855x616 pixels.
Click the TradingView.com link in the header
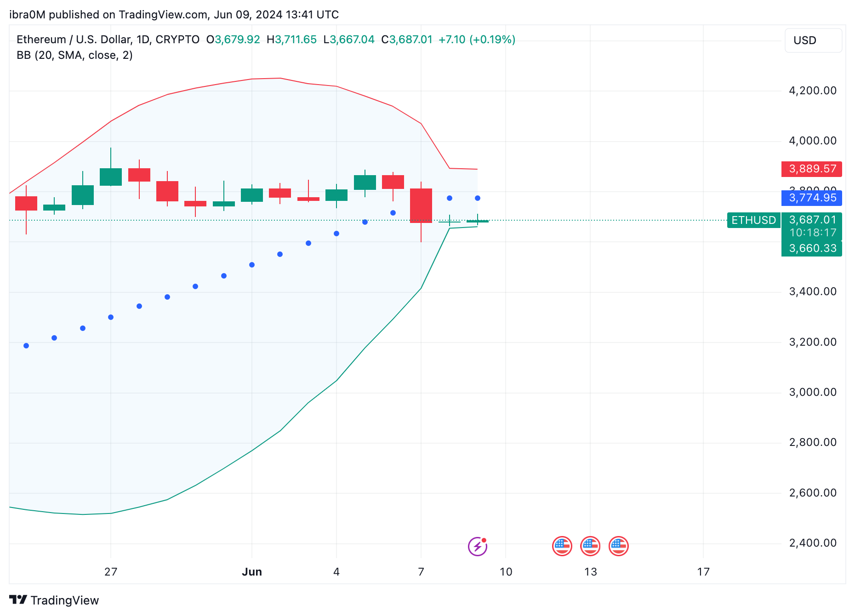tap(160, 14)
